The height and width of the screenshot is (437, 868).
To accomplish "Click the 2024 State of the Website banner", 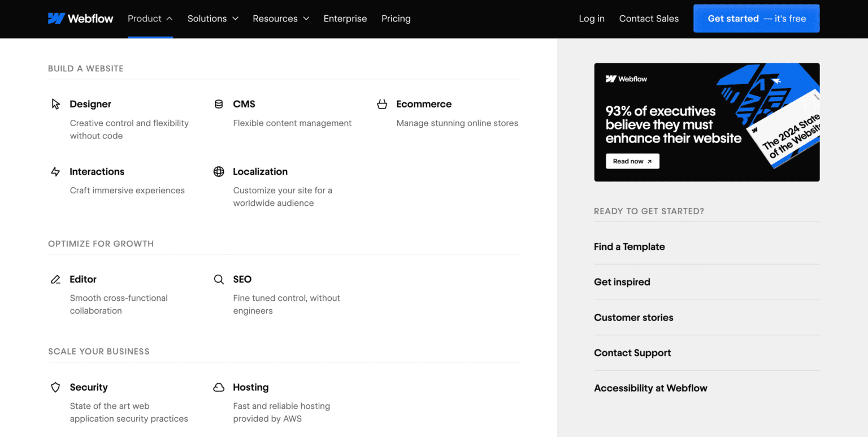I will (x=706, y=122).
